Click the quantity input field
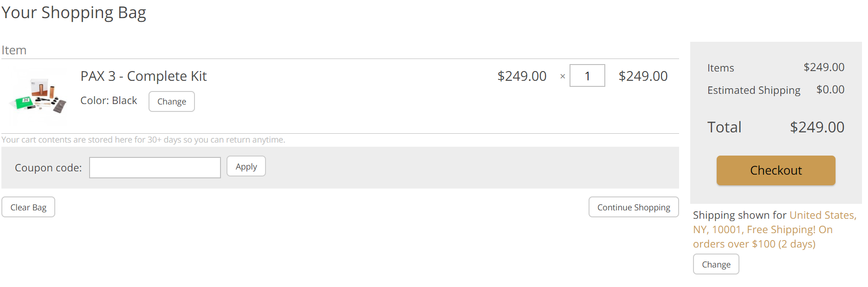The height and width of the screenshot is (287, 868). tap(587, 76)
